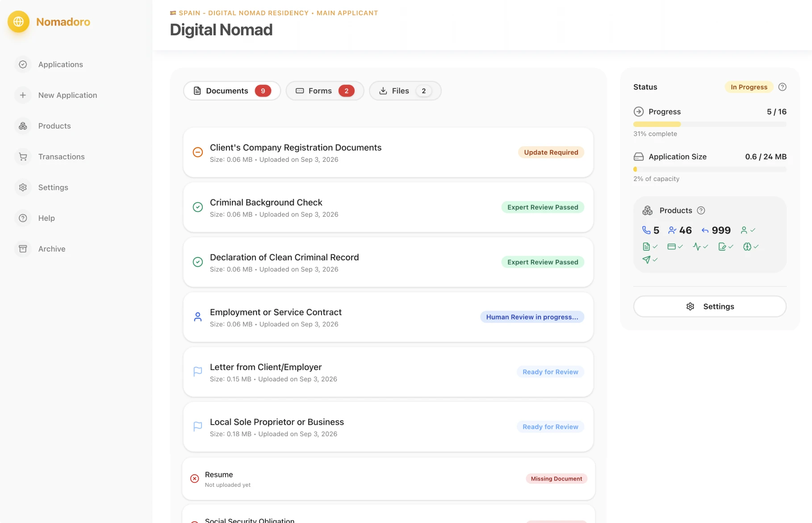Switch to the Documents tab
This screenshot has width=812, height=523.
tap(232, 91)
